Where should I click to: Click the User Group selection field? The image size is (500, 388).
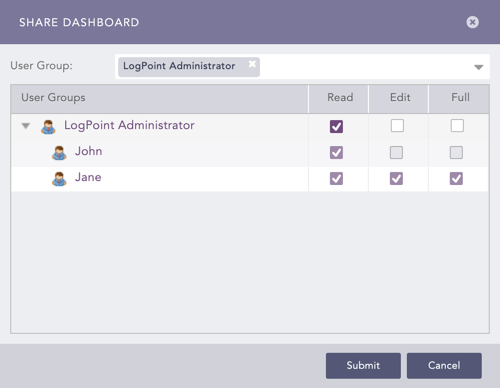pos(302,67)
